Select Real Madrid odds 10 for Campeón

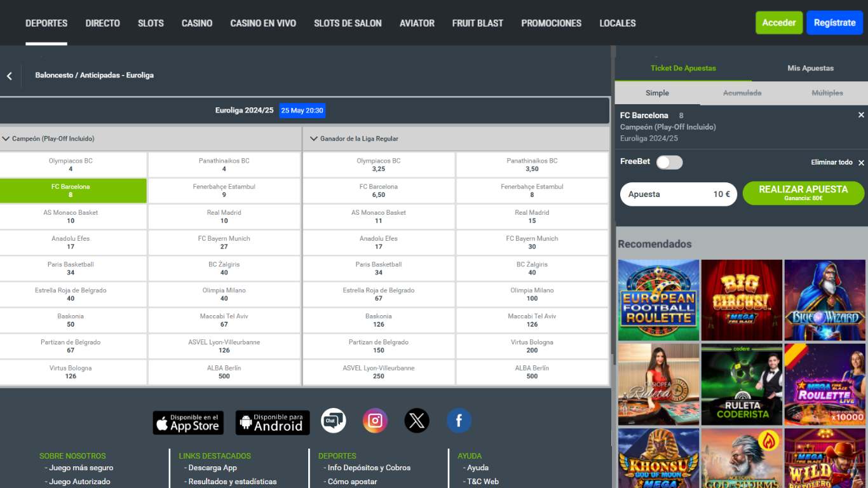pyautogui.click(x=224, y=217)
